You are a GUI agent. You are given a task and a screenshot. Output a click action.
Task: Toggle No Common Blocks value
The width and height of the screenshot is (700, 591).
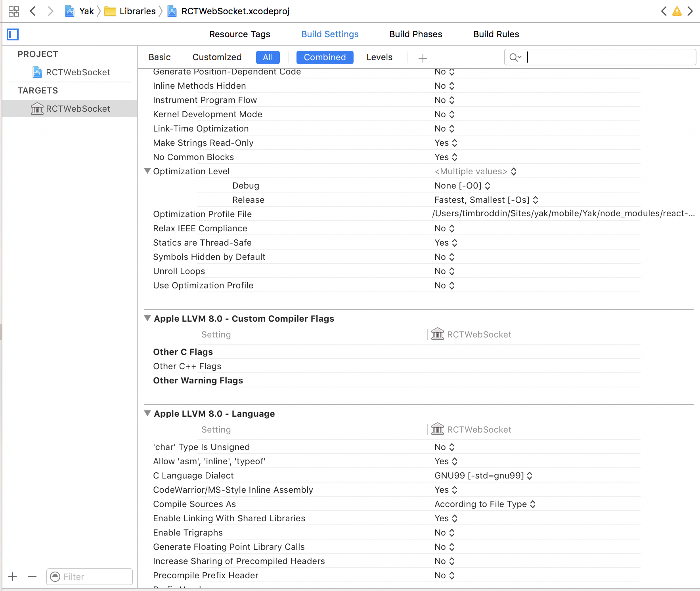(446, 157)
